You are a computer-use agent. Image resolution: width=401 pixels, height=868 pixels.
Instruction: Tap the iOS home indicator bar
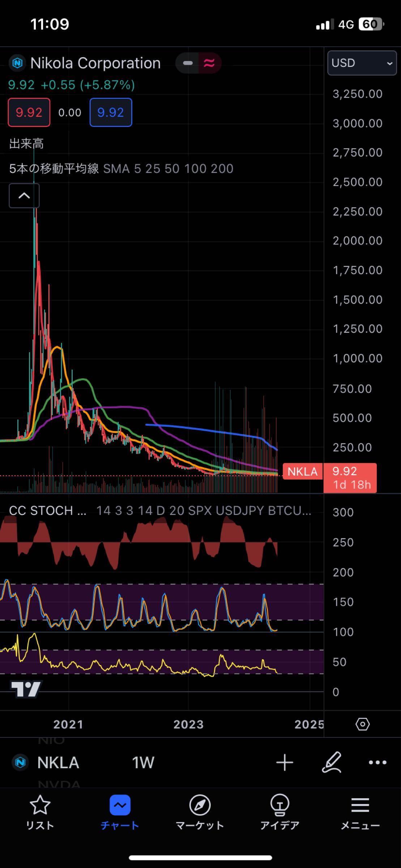click(200, 858)
